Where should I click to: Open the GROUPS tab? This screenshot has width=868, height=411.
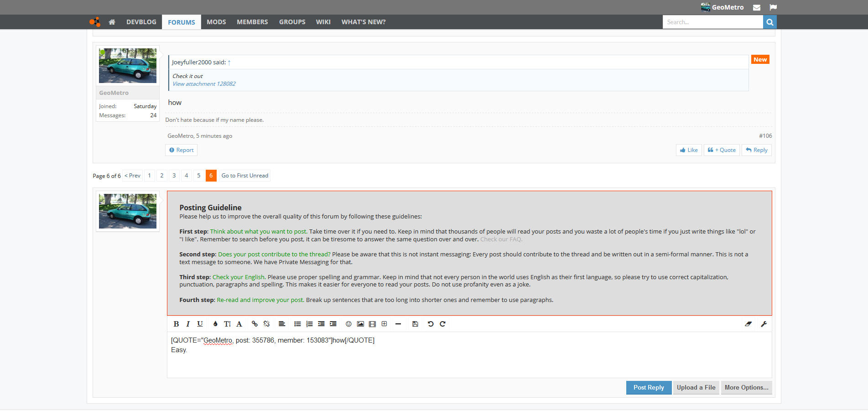[x=292, y=22]
